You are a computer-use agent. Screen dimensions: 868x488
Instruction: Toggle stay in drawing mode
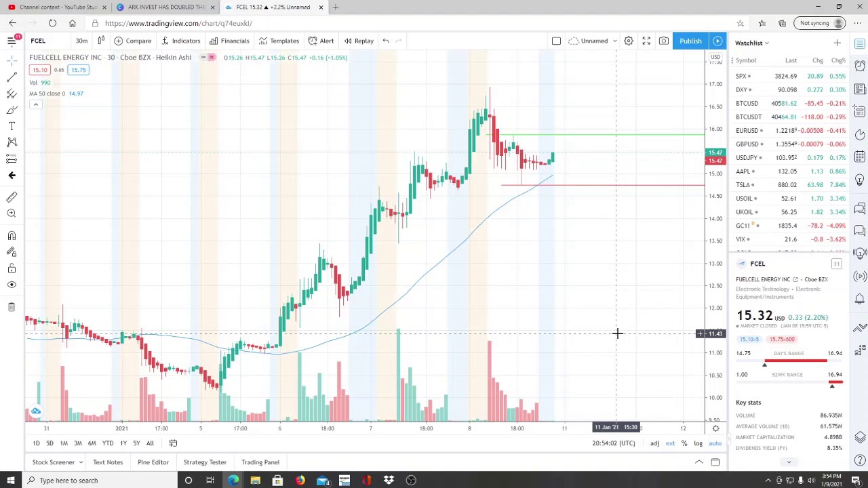click(x=12, y=252)
